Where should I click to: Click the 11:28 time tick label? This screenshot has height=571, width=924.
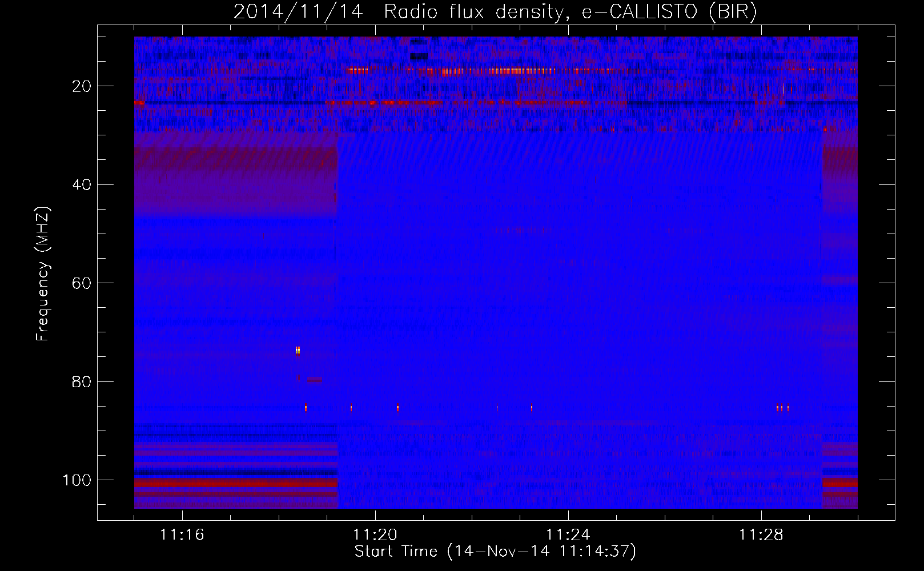761,534
